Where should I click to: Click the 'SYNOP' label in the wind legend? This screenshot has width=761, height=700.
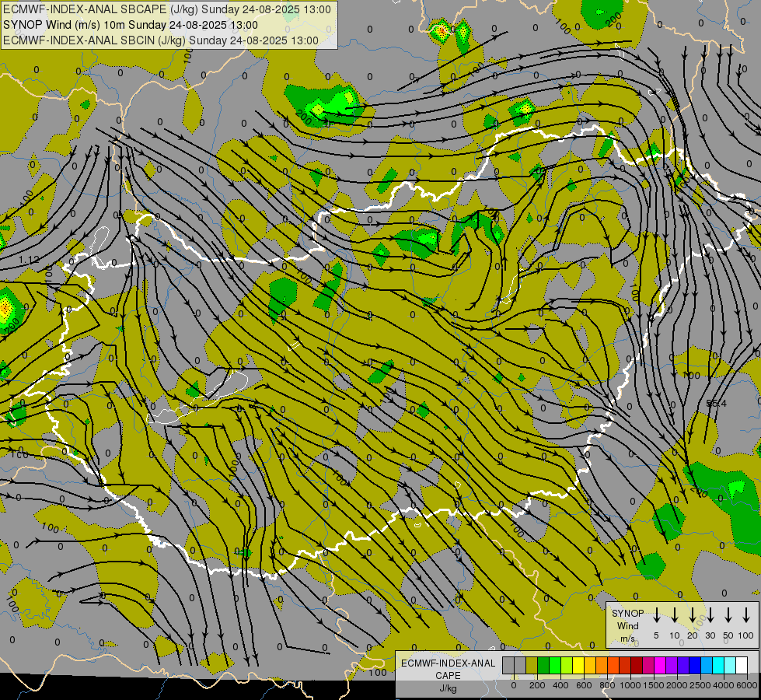(x=627, y=614)
